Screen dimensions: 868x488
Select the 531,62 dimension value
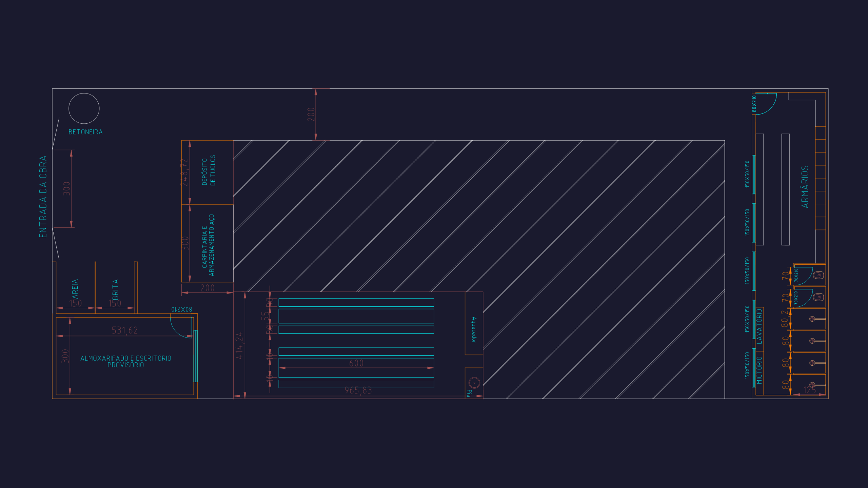click(x=125, y=330)
